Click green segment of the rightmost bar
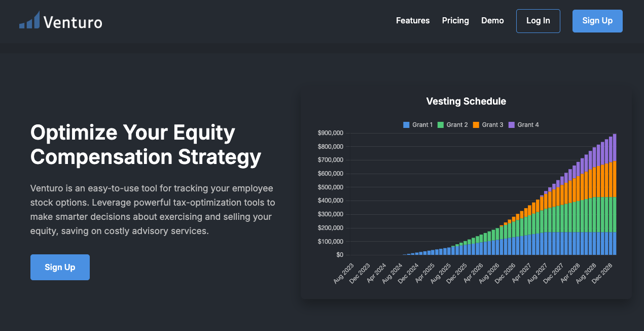Viewport: 644px width, 331px height. coord(615,214)
